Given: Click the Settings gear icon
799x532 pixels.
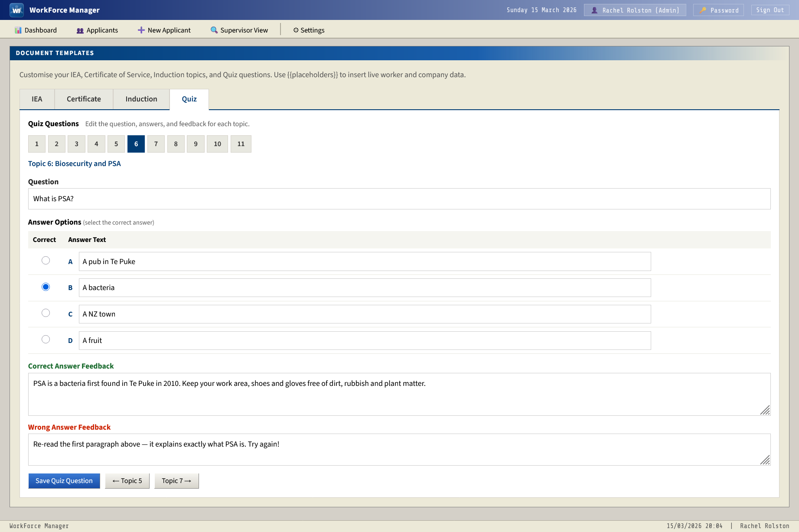Looking at the screenshot, I should [296, 30].
